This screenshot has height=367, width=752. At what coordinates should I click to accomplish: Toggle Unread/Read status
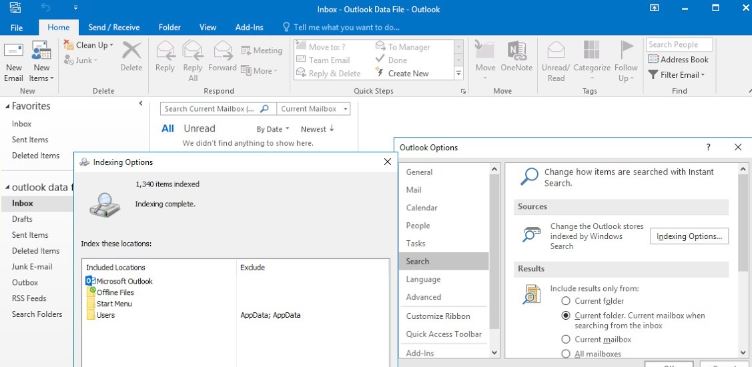(x=556, y=61)
